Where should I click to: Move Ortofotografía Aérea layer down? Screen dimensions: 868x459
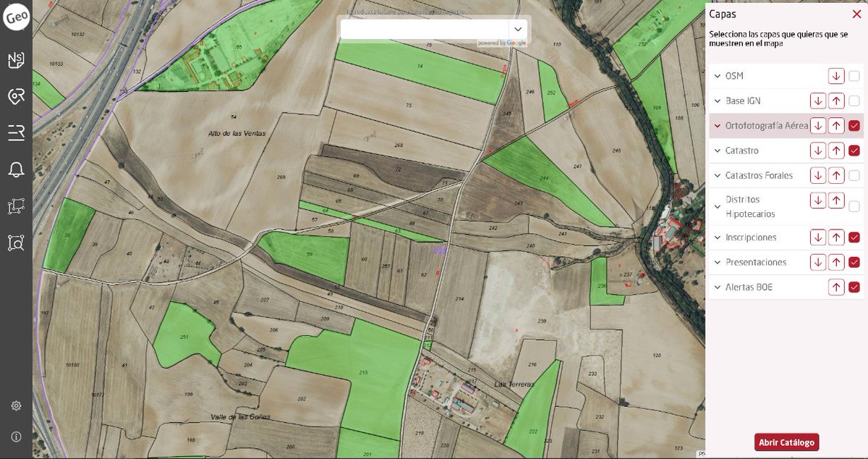818,126
